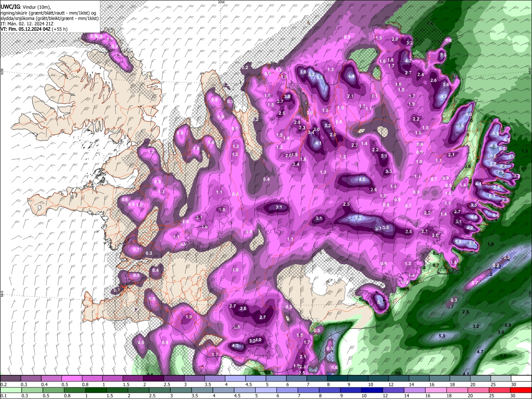This screenshot has height=399, width=532.
Task: Click the 'slydda/snjókoma' description line
Action: [49, 18]
